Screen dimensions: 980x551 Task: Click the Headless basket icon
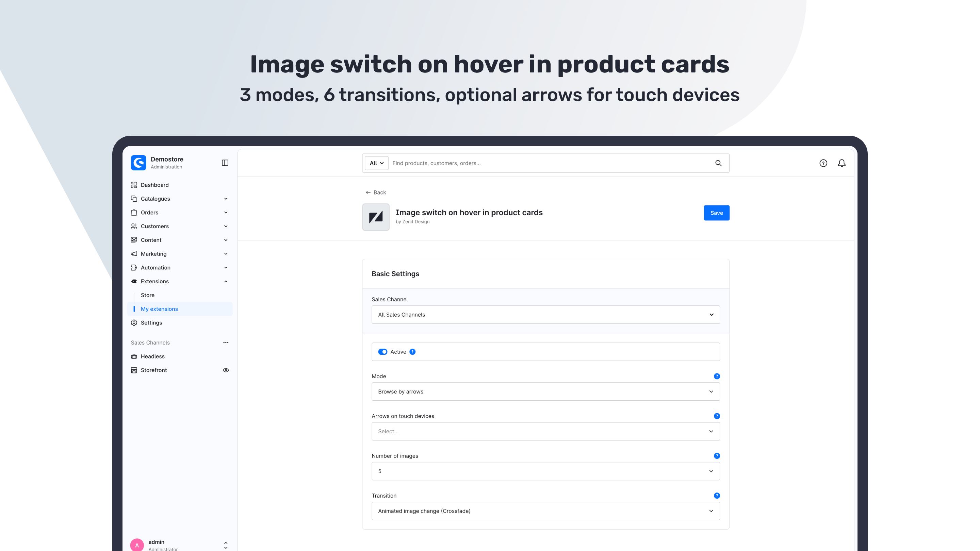pos(134,356)
